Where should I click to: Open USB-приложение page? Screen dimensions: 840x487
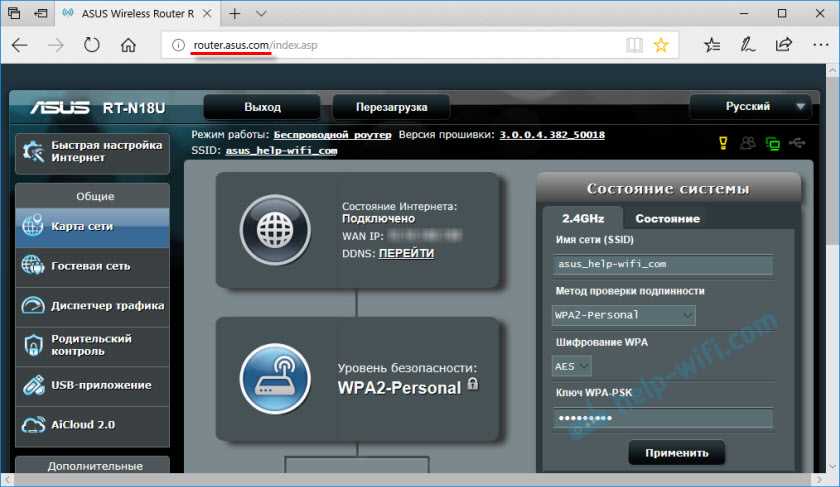(x=93, y=385)
